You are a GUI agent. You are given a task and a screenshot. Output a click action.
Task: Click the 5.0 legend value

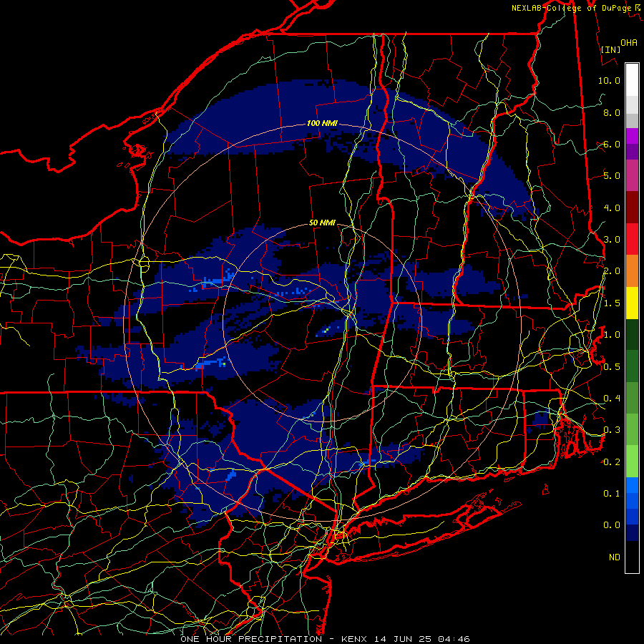(612, 176)
